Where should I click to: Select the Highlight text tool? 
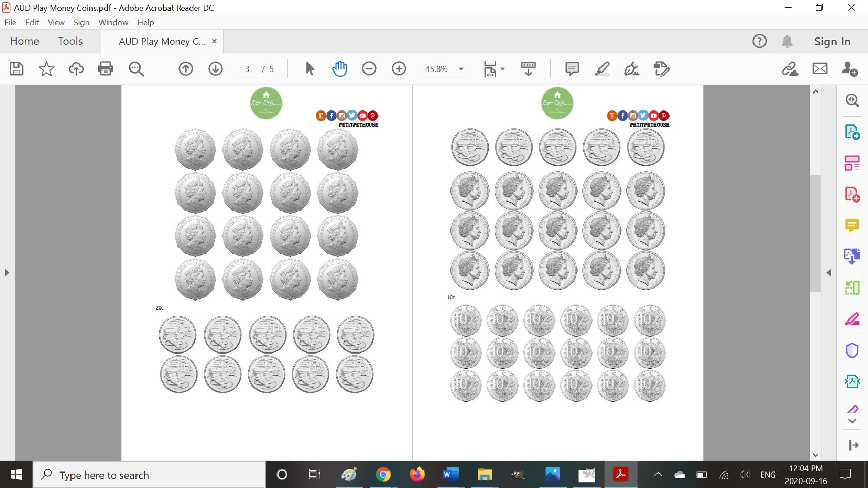click(x=602, y=69)
